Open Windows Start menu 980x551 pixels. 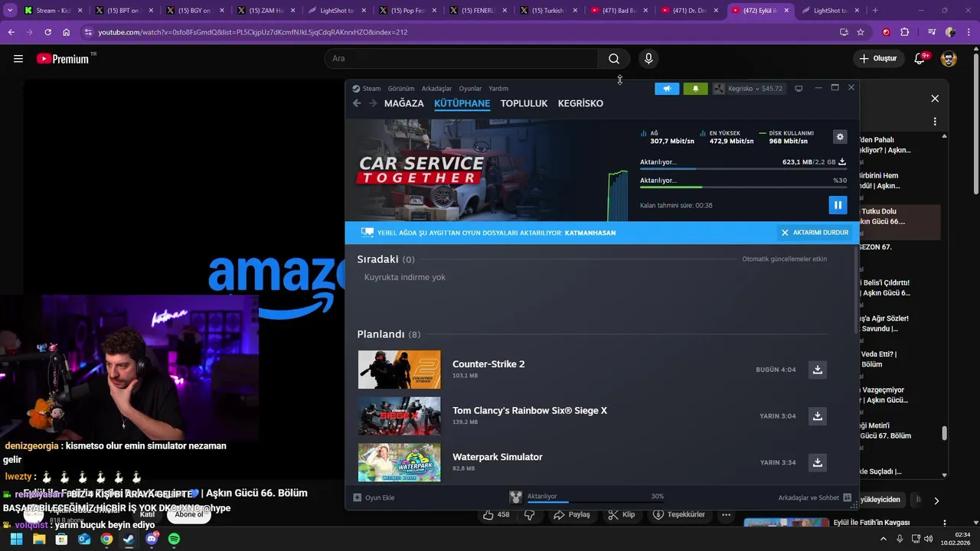(x=16, y=539)
